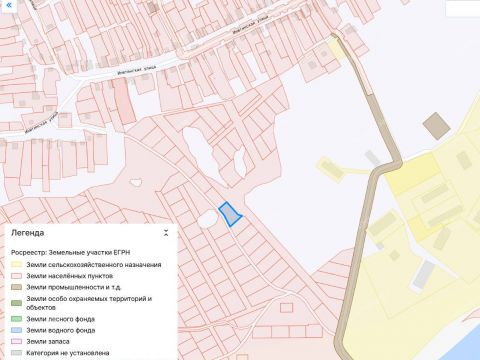
Task: Click 'Земли сельскохозяйственного назначения' legend label
Action: click(94, 265)
